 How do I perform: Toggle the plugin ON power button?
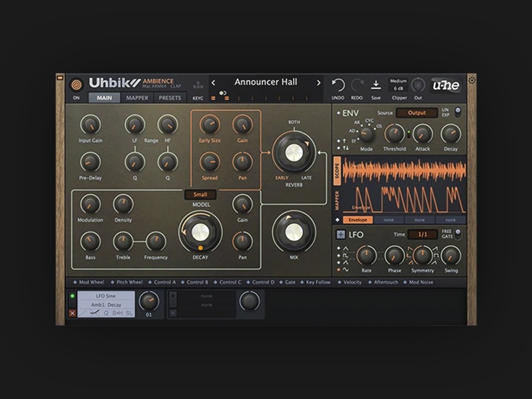click(x=76, y=84)
